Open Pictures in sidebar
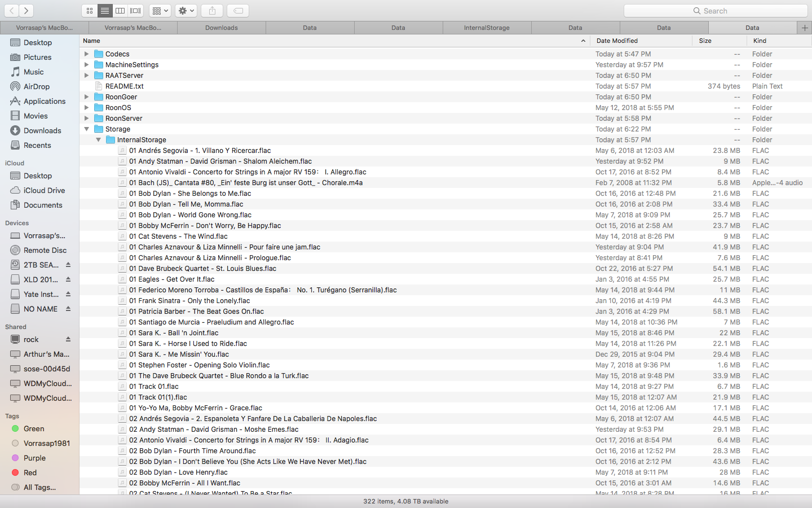Viewport: 812px width, 508px height. click(x=37, y=57)
